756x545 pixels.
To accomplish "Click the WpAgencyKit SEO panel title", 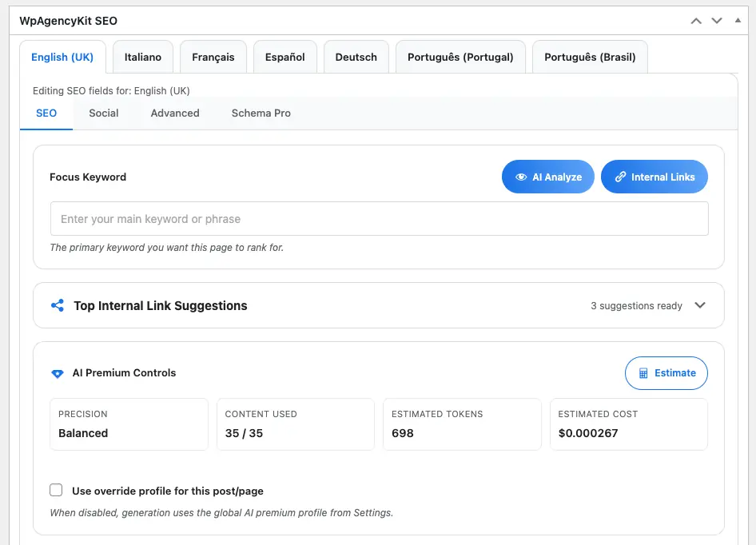I will click(69, 21).
